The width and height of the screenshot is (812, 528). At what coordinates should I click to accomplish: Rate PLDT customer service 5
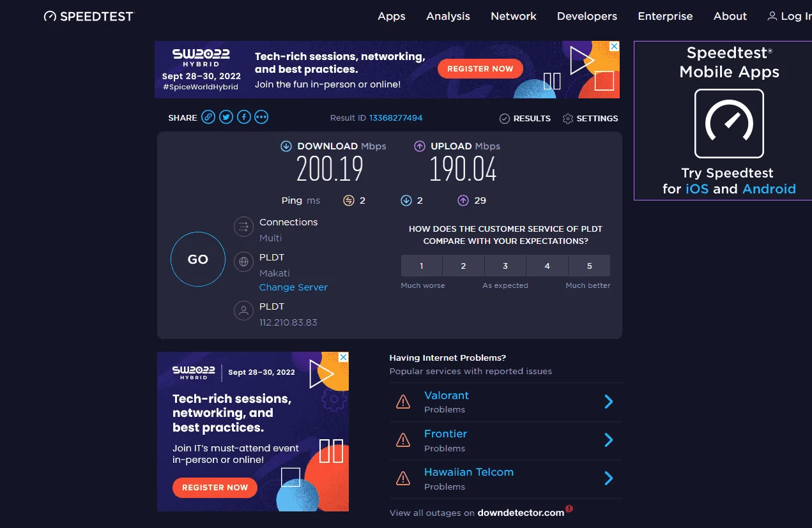coord(589,266)
